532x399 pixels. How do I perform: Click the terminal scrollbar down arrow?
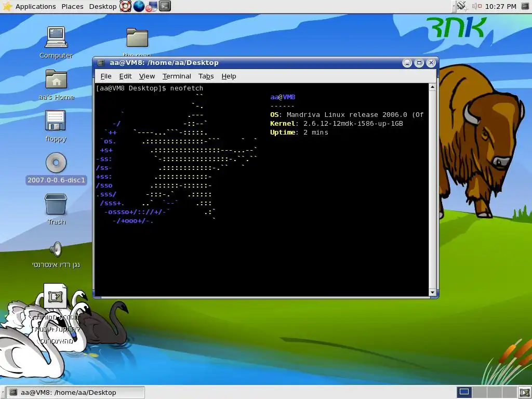432,292
